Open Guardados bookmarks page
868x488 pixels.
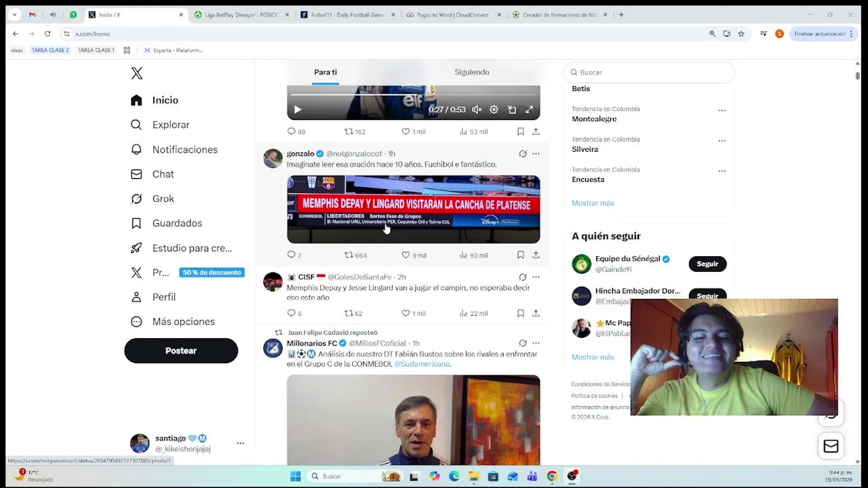click(x=166, y=223)
